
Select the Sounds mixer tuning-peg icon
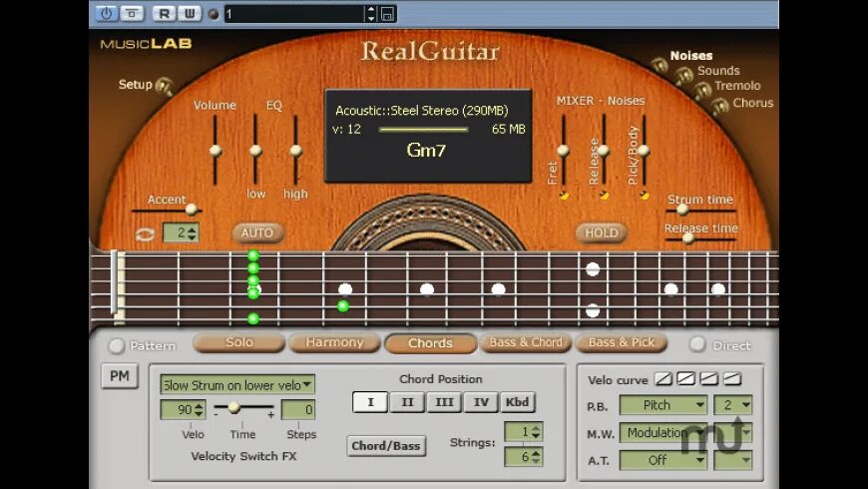(x=684, y=75)
